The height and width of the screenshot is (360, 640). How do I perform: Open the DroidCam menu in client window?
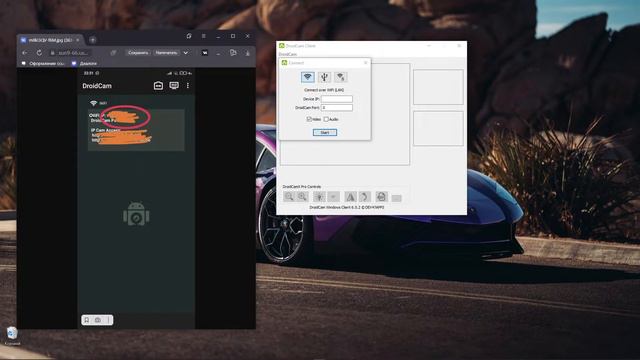288,54
